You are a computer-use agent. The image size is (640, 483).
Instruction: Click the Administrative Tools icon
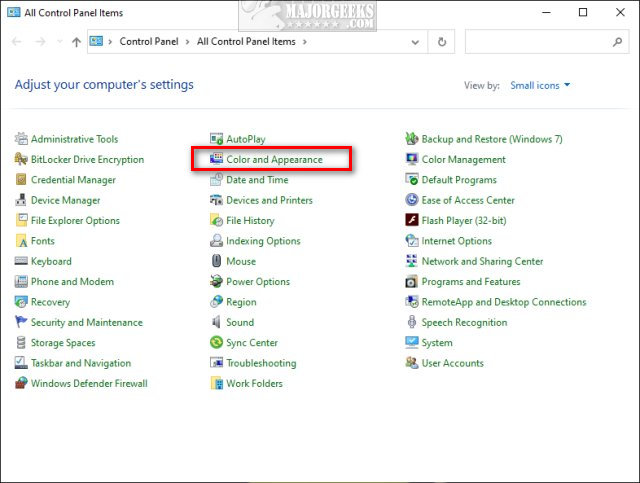coord(21,139)
